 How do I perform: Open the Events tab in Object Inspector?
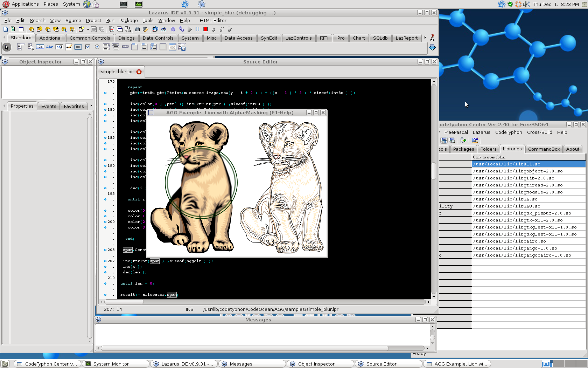49,106
